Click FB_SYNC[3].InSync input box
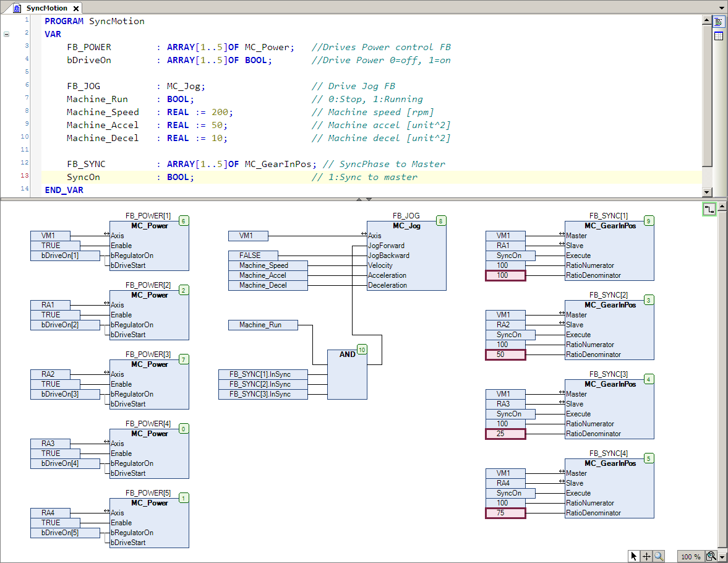Screen dimensions: 728x563 [263, 394]
